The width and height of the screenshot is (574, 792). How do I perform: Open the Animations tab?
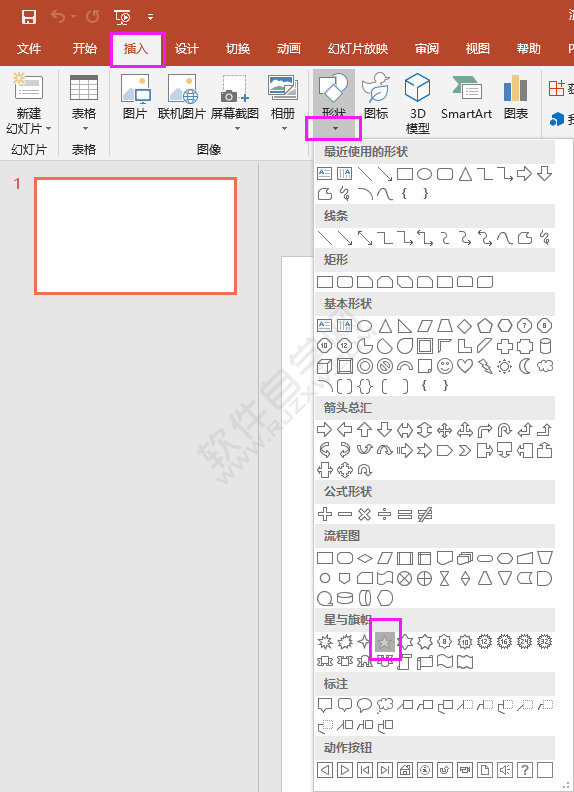tap(289, 48)
